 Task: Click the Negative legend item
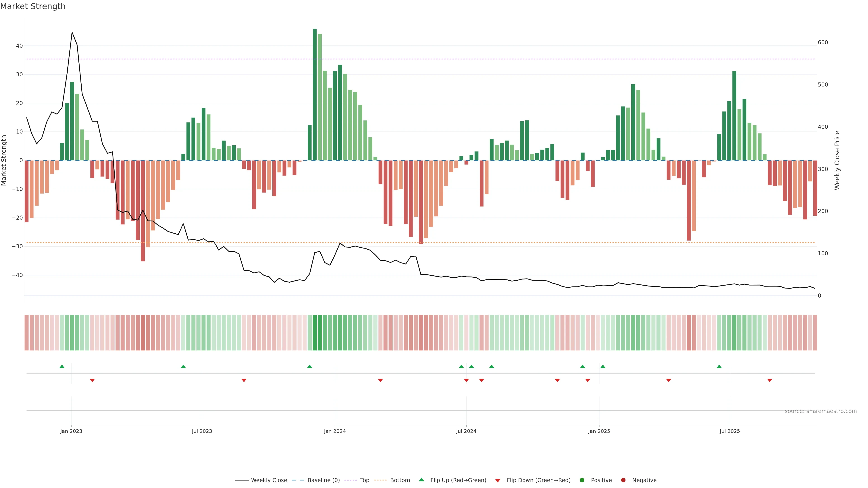click(644, 480)
